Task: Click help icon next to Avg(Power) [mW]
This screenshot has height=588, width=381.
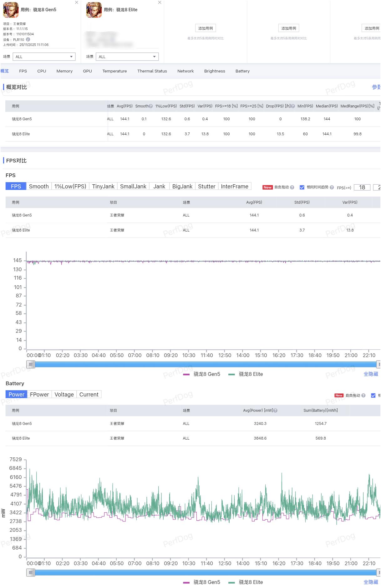Action: tap(275, 411)
